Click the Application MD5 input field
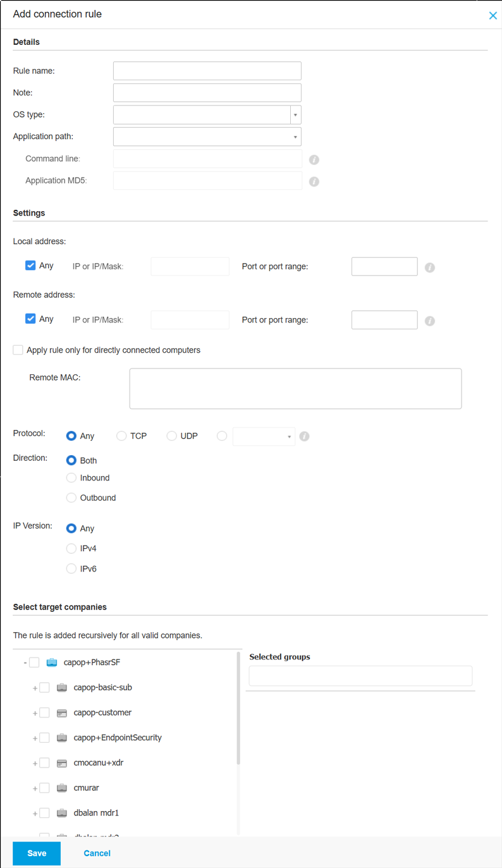Image resolution: width=502 pixels, height=868 pixels. click(x=207, y=181)
